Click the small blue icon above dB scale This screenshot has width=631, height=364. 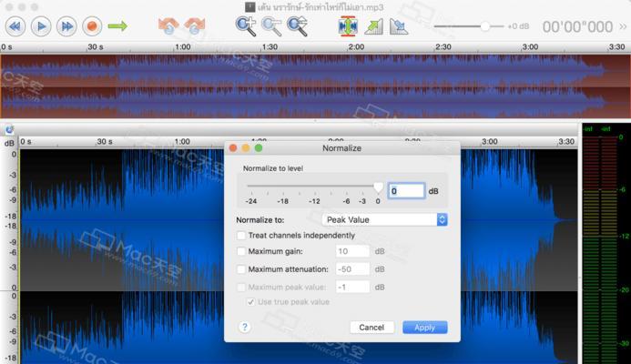pyautogui.click(x=9, y=129)
